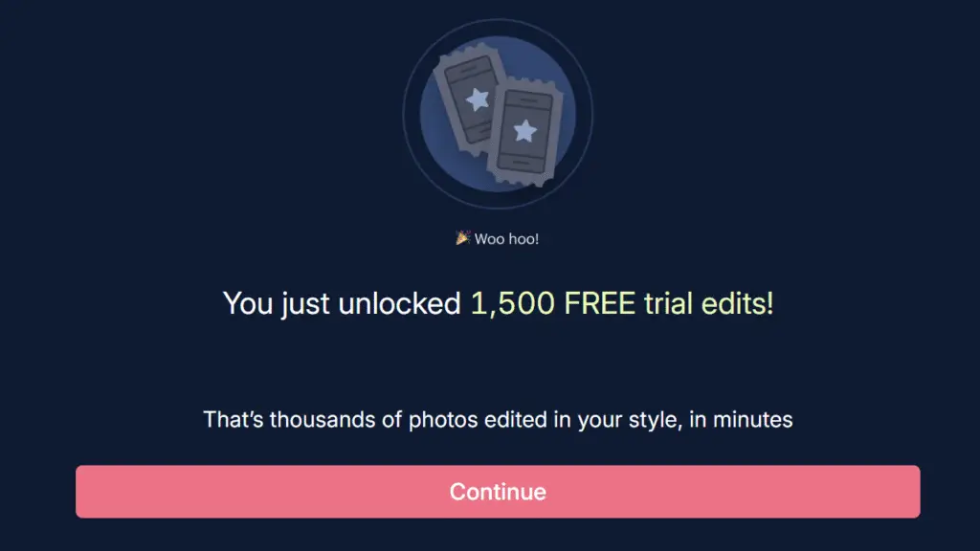980x551 pixels.
Task: Click the blue circle behind the tickets
Action: click(x=498, y=114)
